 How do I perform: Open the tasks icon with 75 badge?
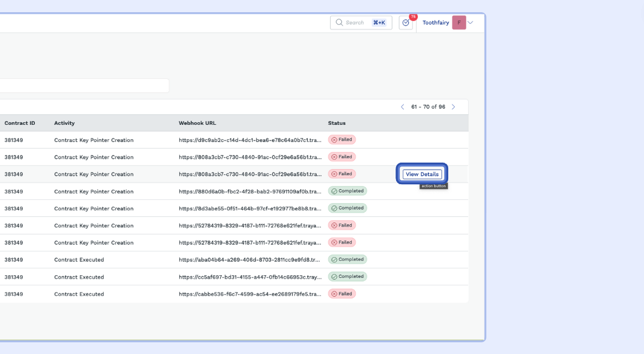pos(405,23)
